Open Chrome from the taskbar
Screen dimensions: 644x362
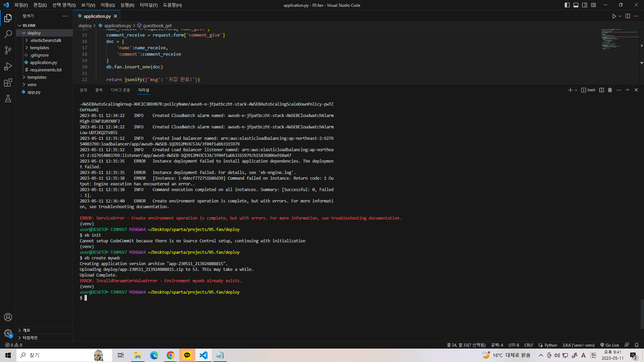[171, 355]
